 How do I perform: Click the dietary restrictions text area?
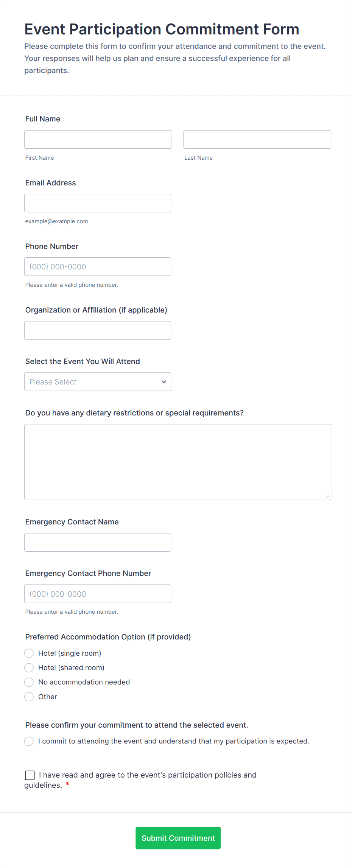[x=178, y=462]
